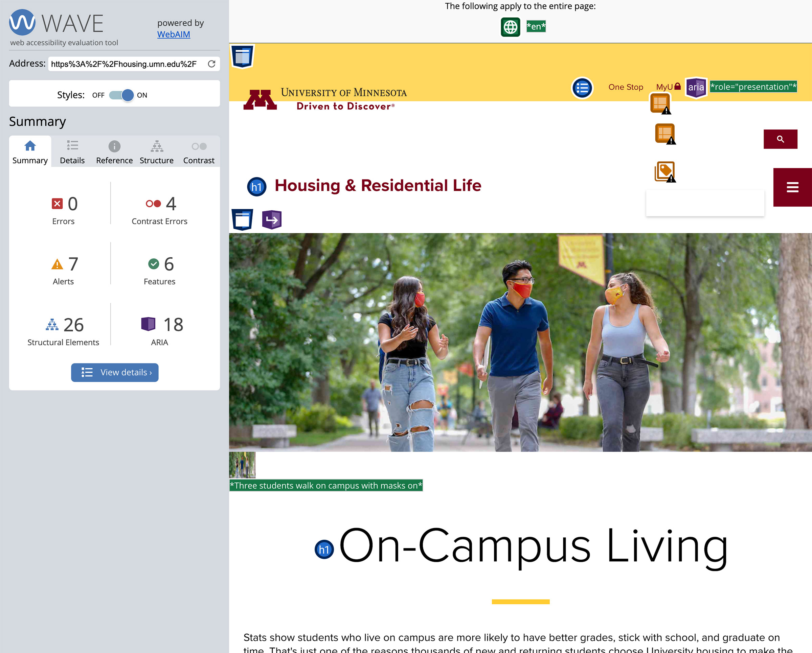The height and width of the screenshot is (653, 812).
Task: Select the Summary tab
Action: pos(30,151)
